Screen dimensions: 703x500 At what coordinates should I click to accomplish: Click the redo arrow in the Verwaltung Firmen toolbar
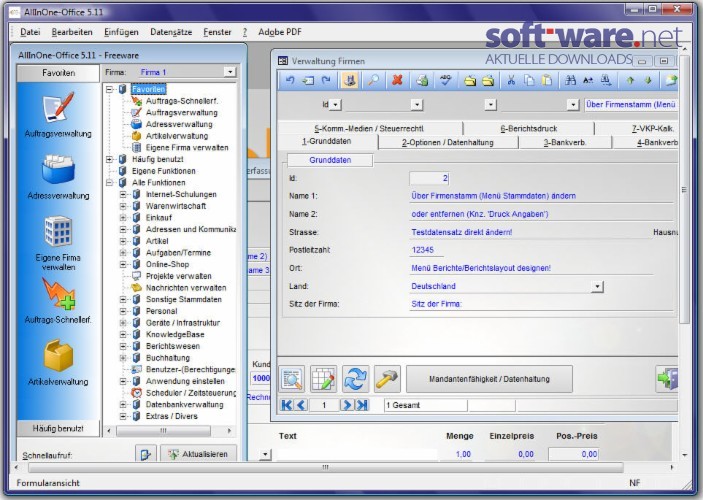(326, 80)
